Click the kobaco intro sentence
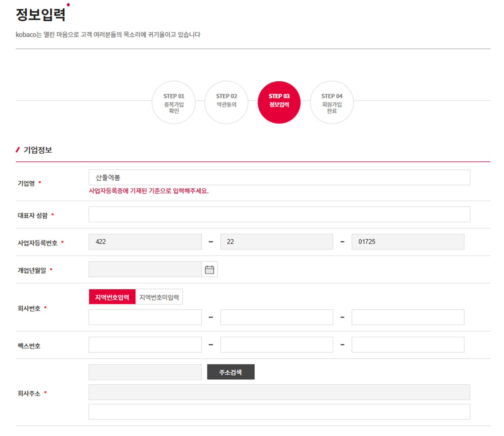Screen dimensions: 504x436 pyautogui.click(x=108, y=34)
